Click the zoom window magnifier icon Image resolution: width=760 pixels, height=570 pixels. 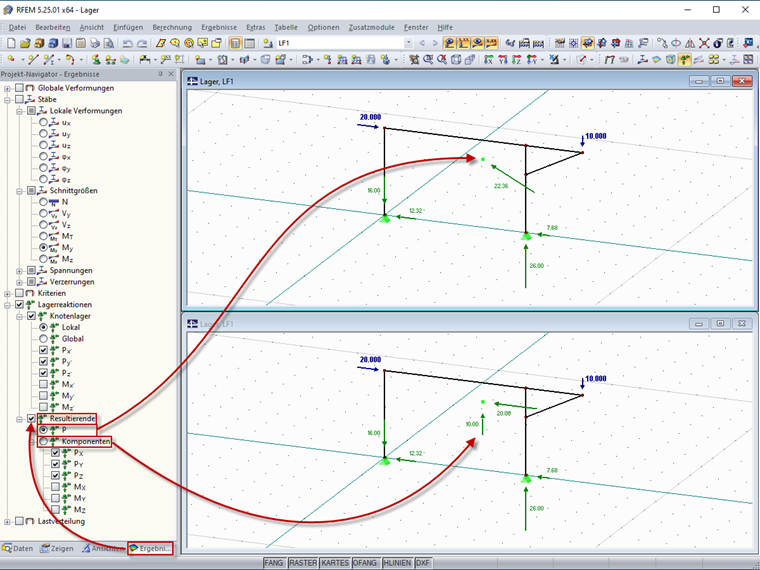(428, 60)
